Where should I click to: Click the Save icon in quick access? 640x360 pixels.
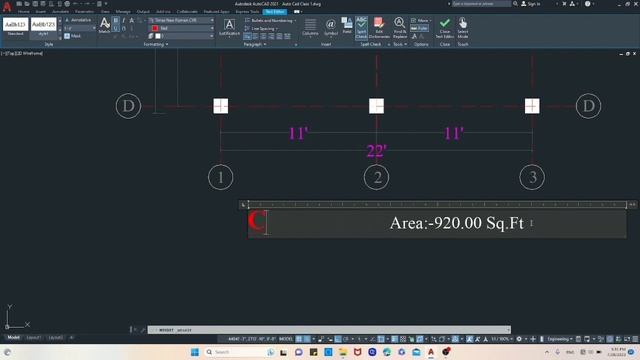[35, 4]
